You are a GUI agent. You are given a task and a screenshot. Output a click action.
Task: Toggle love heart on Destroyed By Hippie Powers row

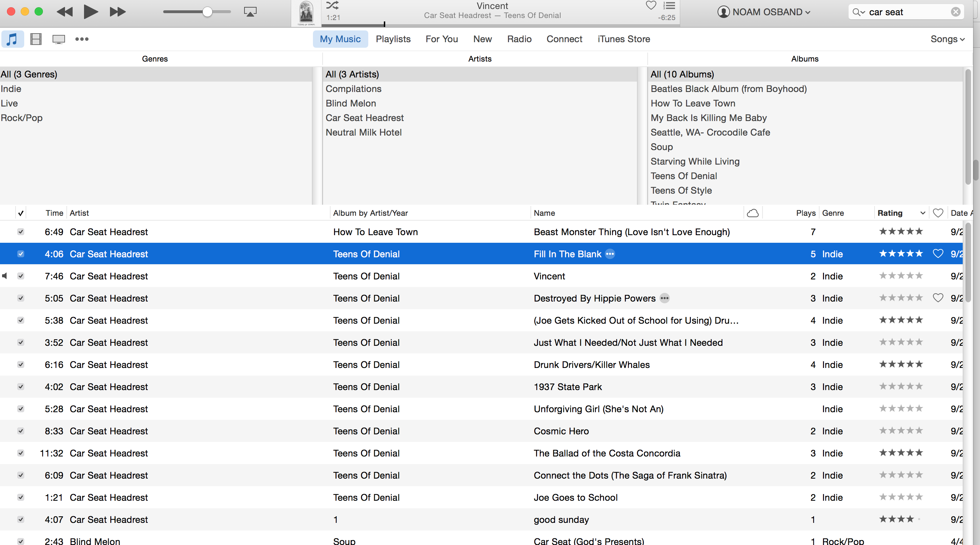click(x=938, y=298)
